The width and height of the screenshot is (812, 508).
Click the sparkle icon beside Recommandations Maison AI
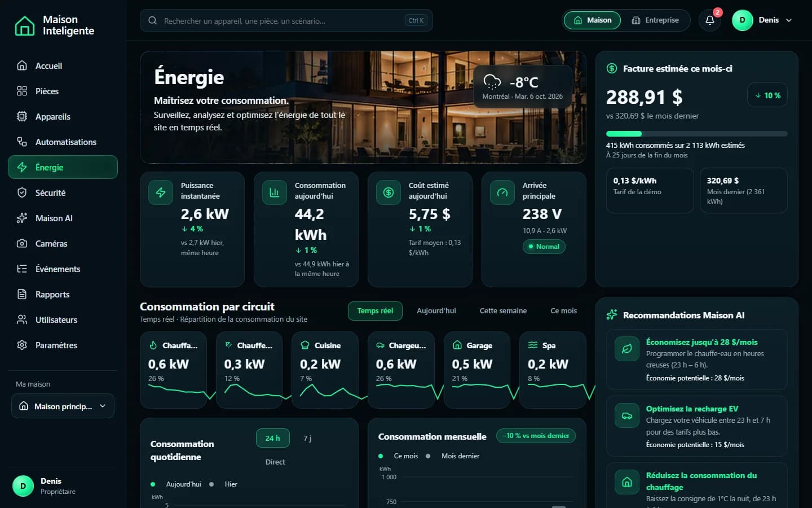(x=611, y=315)
